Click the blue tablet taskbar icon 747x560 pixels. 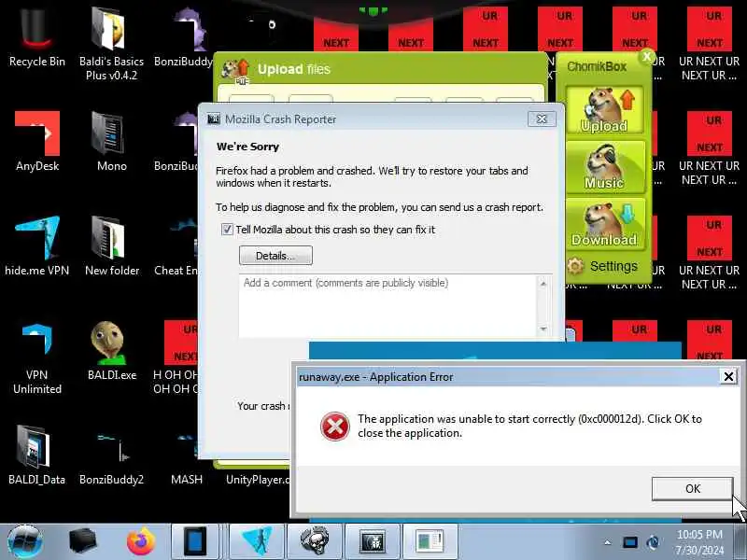(195, 541)
